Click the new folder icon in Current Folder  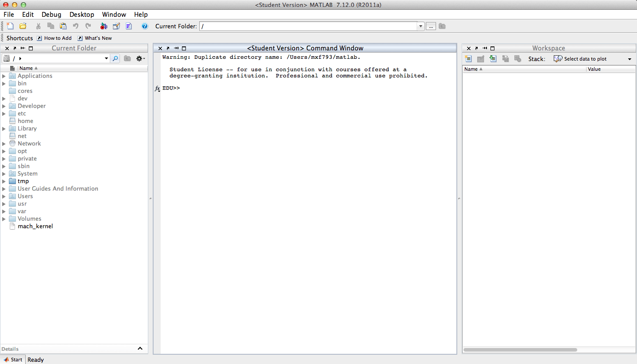tap(127, 58)
